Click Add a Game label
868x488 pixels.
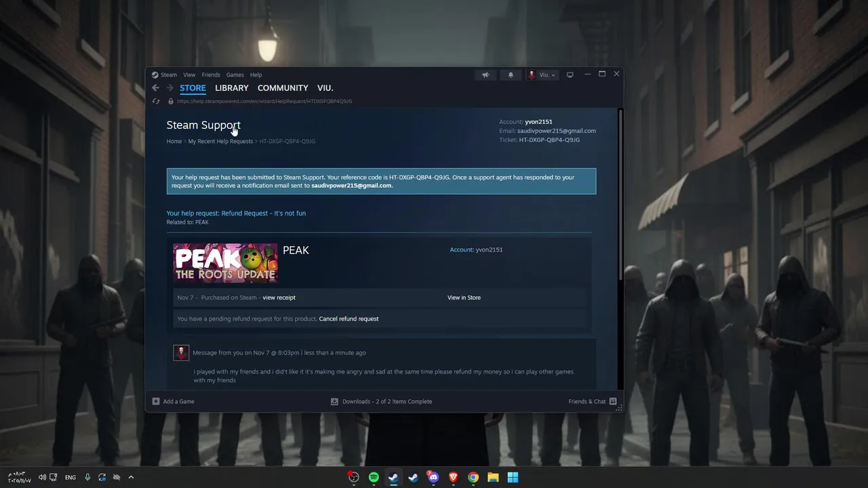point(178,401)
